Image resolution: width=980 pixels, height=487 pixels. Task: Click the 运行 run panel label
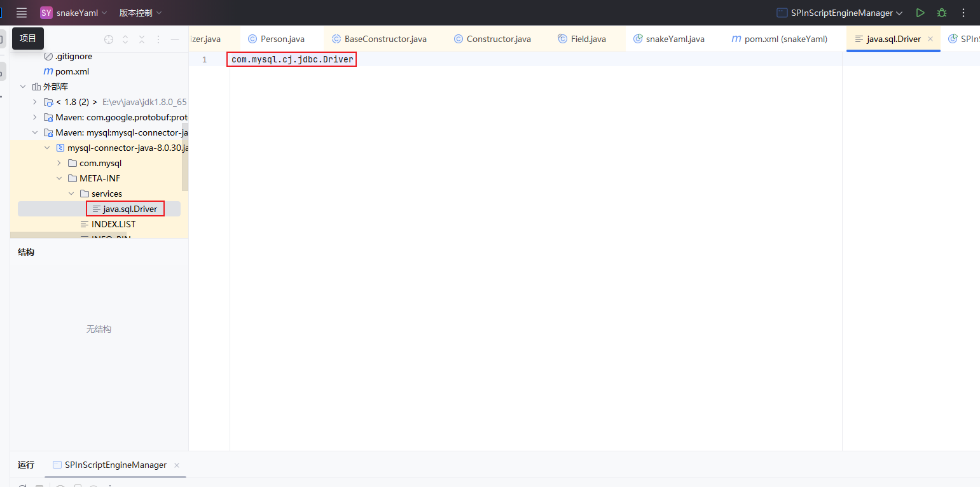point(26,465)
